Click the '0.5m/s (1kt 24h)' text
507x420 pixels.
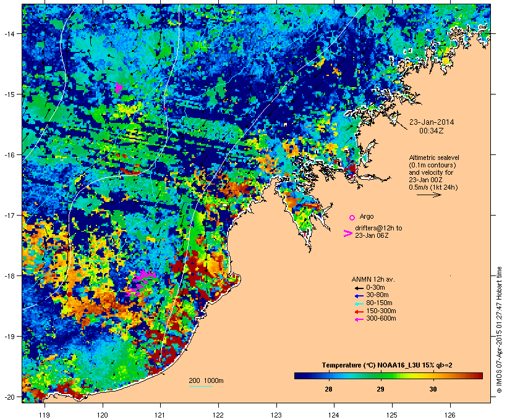point(433,187)
